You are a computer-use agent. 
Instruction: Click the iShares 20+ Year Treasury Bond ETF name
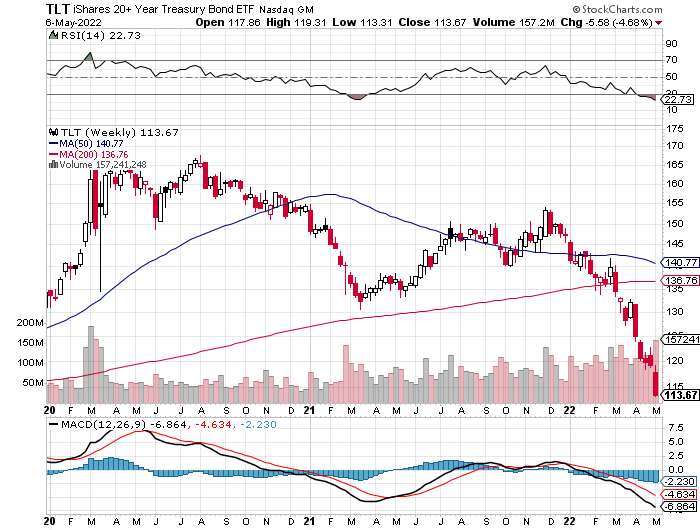click(x=164, y=9)
